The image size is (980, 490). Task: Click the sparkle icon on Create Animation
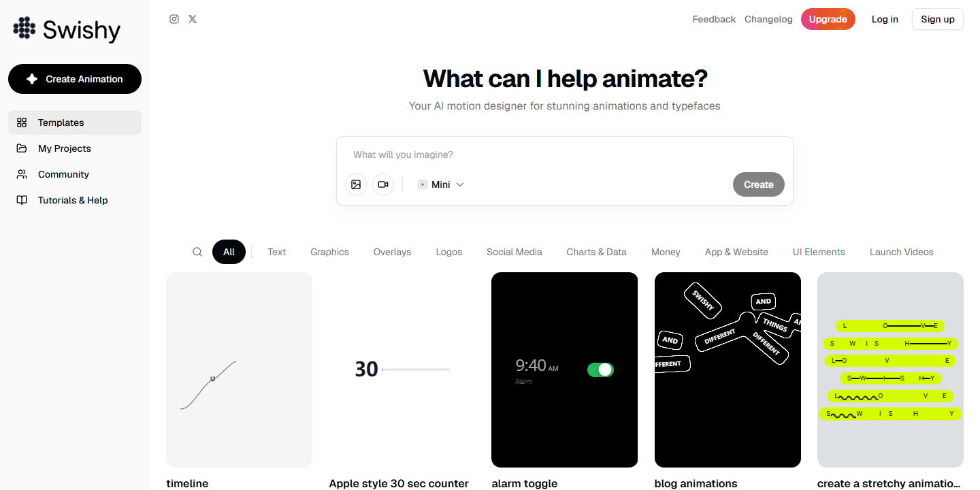(x=32, y=79)
